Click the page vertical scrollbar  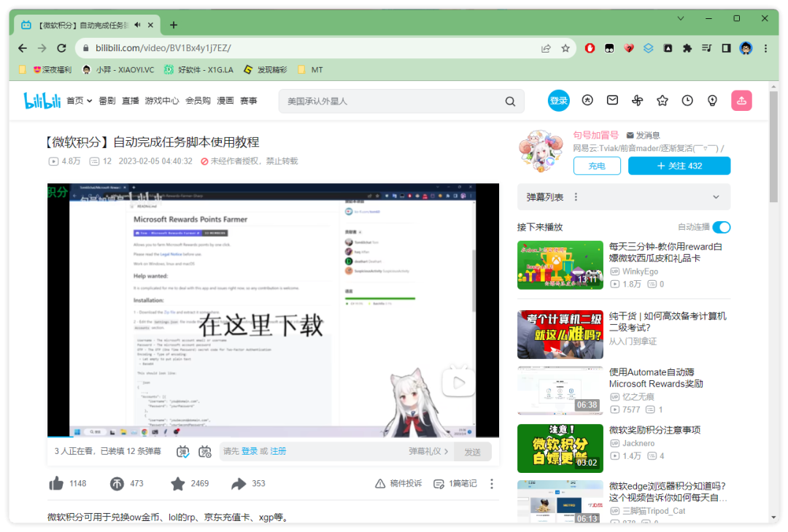[x=773, y=146]
